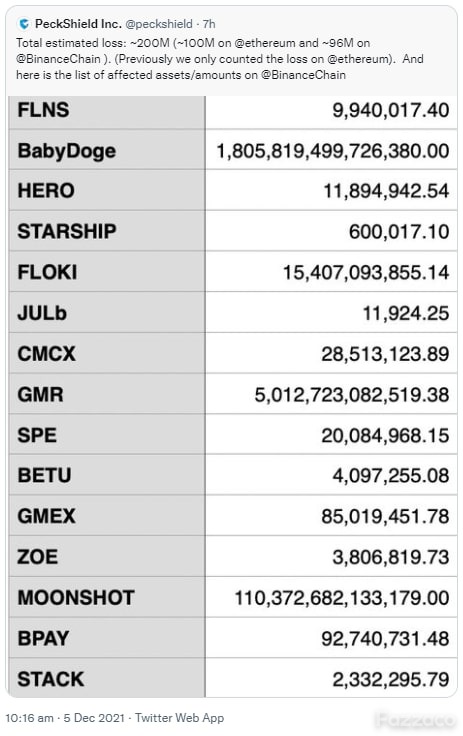Select the BPAY amount 92,740,731.48

(385, 639)
